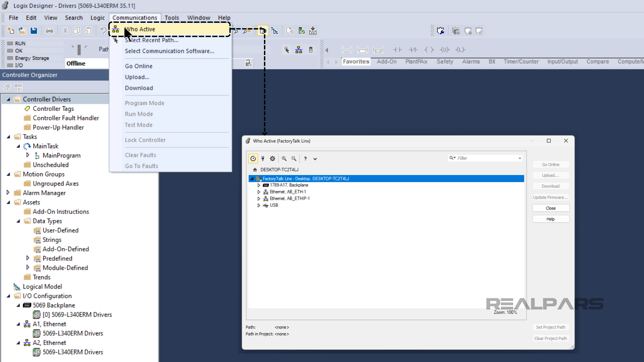Insert Output Latch (L) instruction
Viewport: 644px width, 362px height.
tap(460, 50)
